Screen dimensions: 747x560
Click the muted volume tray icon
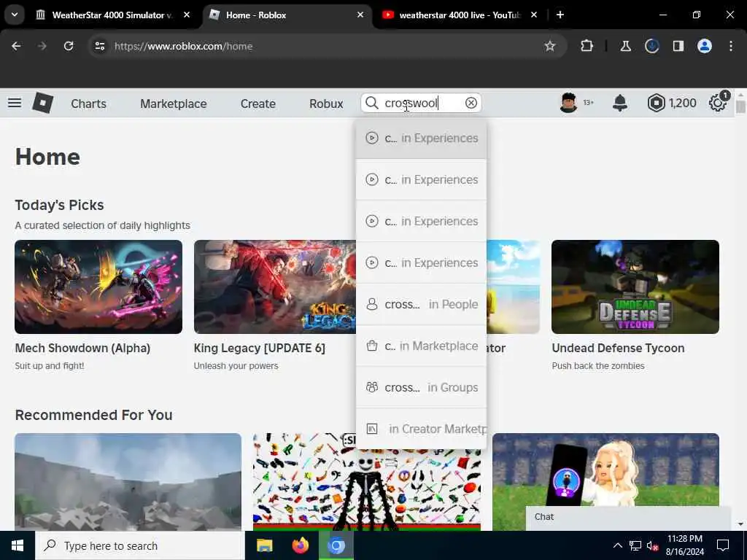point(653,545)
